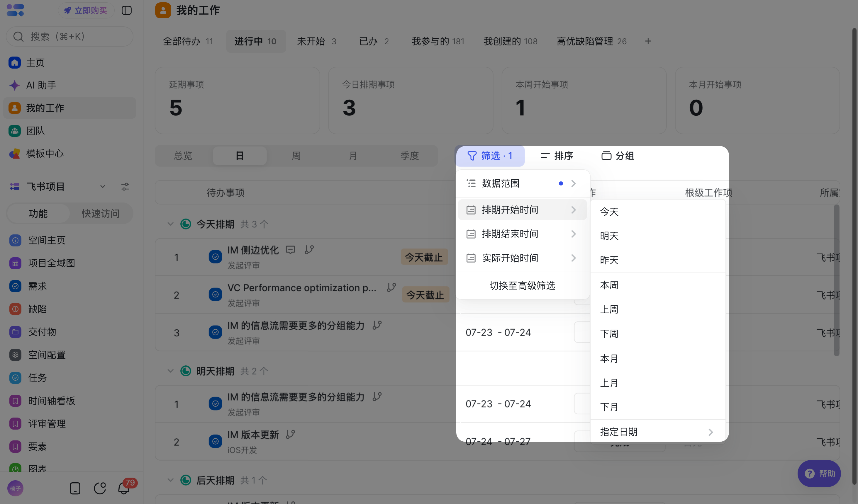Switch to 总览 view

point(183,156)
